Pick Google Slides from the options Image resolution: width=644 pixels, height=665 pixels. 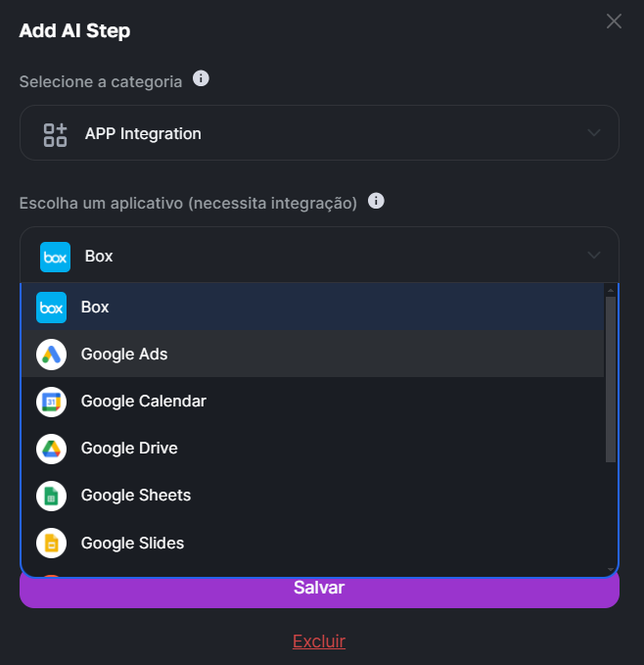(x=312, y=543)
